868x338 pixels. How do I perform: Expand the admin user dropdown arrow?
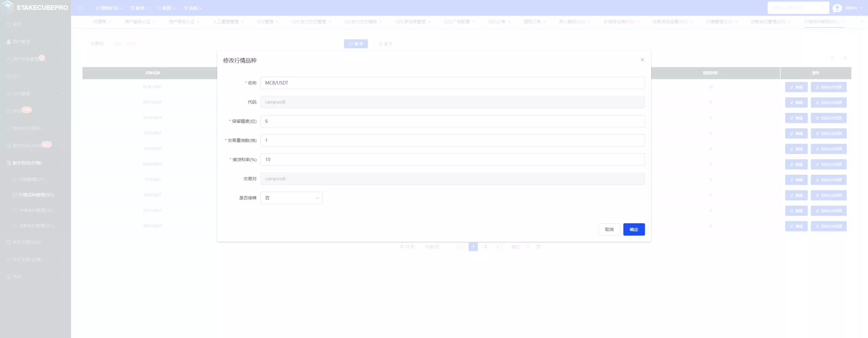coord(861,8)
